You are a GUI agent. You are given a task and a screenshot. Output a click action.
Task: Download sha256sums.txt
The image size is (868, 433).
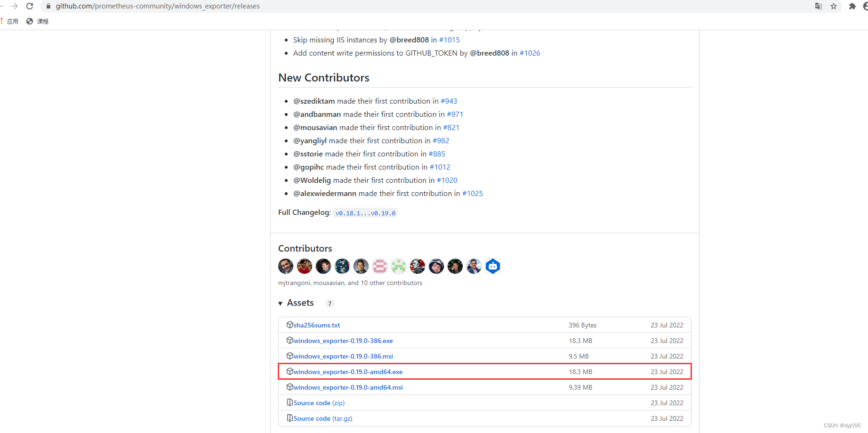(317, 325)
